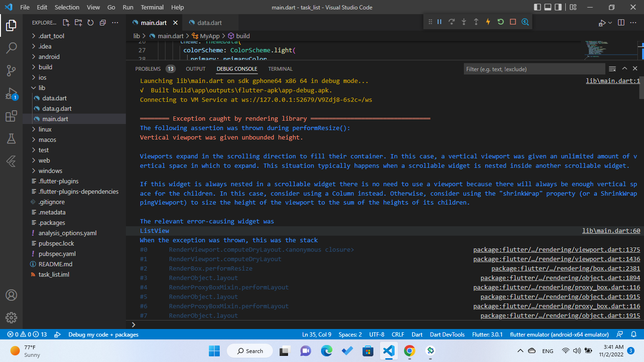The image size is (644, 362).
Task: Select flutter emulator device in status bar
Action: tap(559, 334)
